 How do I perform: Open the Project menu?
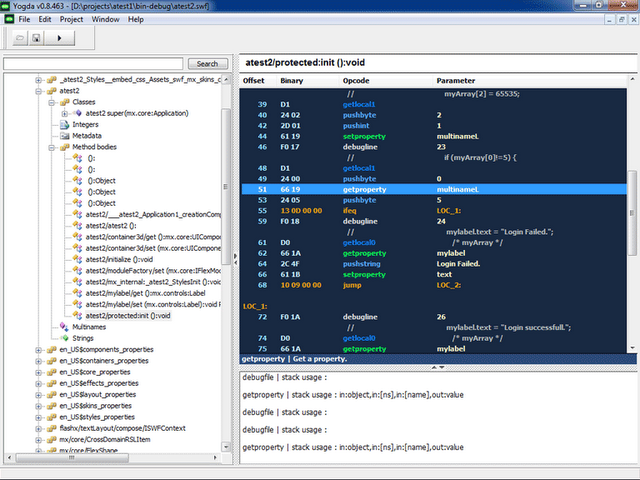(71, 19)
